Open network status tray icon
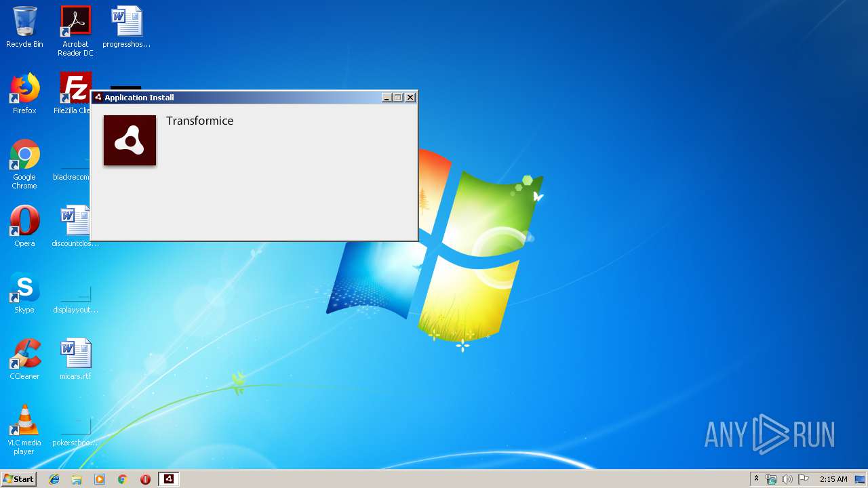 (x=771, y=479)
